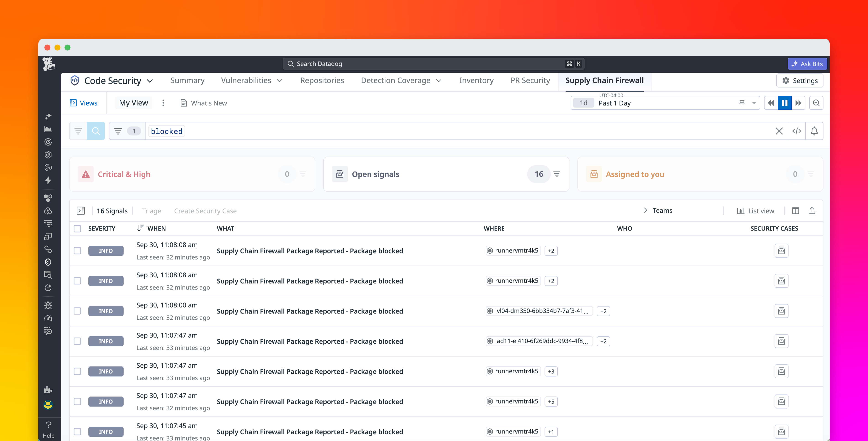Open the time range dropdown arrow

point(754,103)
